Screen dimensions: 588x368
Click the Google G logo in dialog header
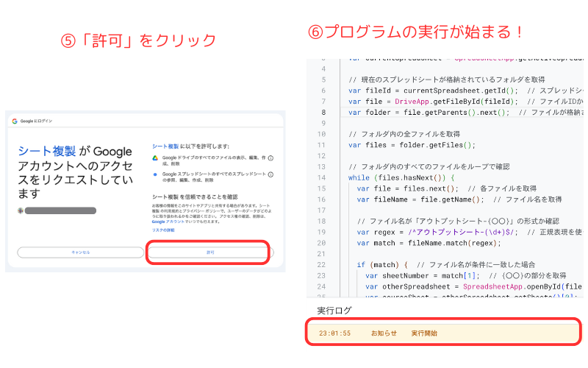[15, 121]
